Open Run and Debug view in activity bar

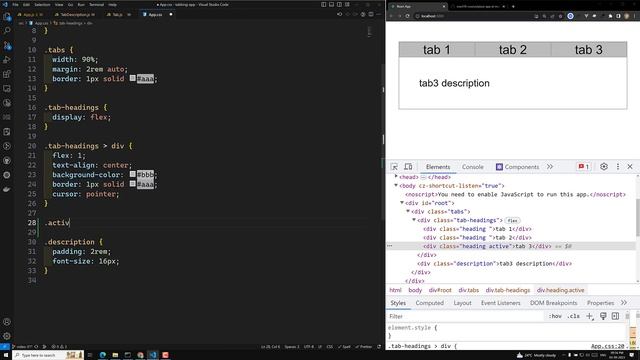click(x=7, y=60)
